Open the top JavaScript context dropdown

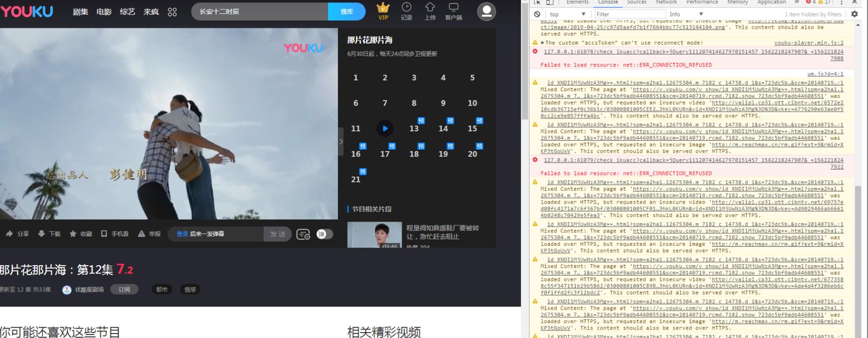(568, 14)
